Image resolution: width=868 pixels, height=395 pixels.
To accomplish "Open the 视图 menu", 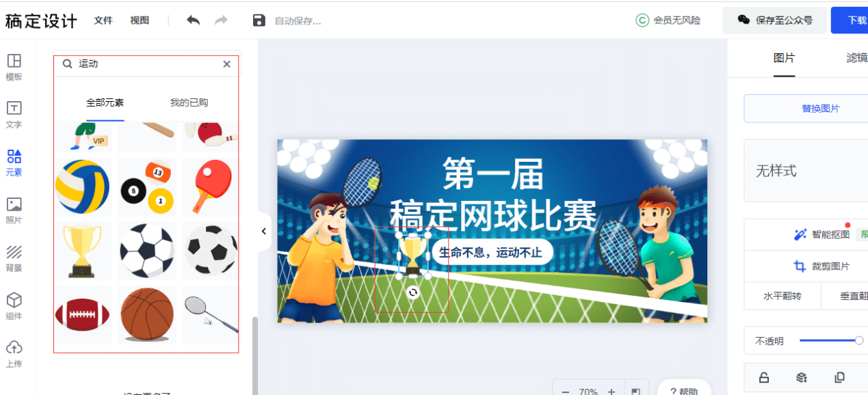I will [x=140, y=21].
